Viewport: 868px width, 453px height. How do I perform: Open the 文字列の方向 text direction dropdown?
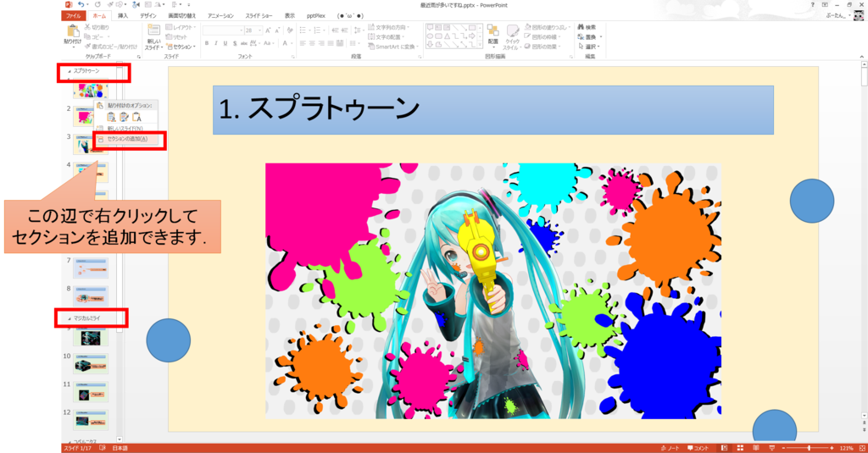[388, 27]
